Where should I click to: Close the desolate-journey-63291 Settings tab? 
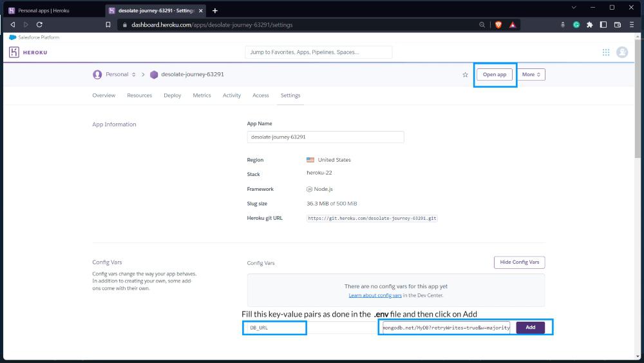[x=201, y=11]
